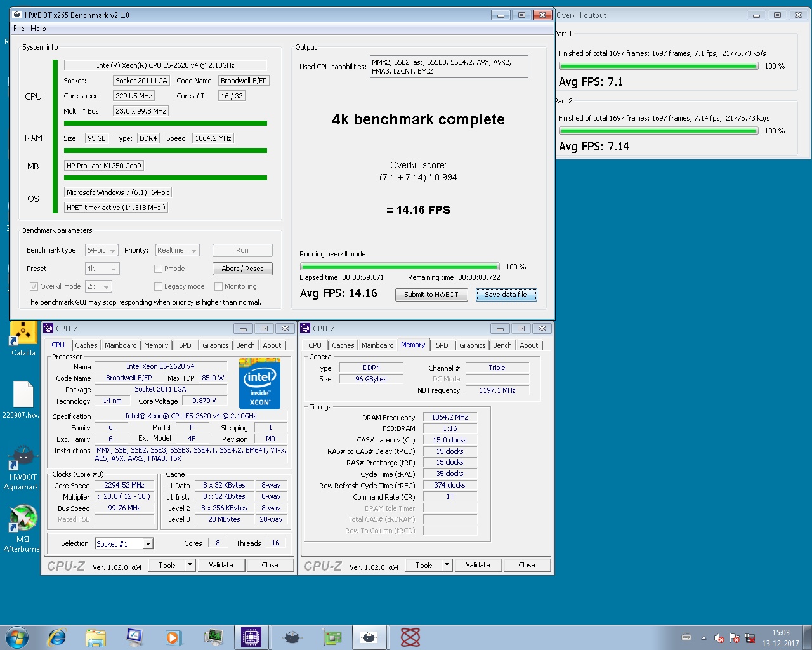This screenshot has height=650, width=812.
Task: Enable the Legacy mode checkbox
Action: click(159, 286)
